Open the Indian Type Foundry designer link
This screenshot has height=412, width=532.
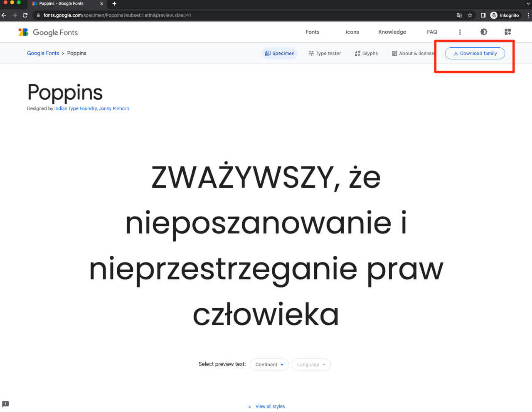(75, 108)
